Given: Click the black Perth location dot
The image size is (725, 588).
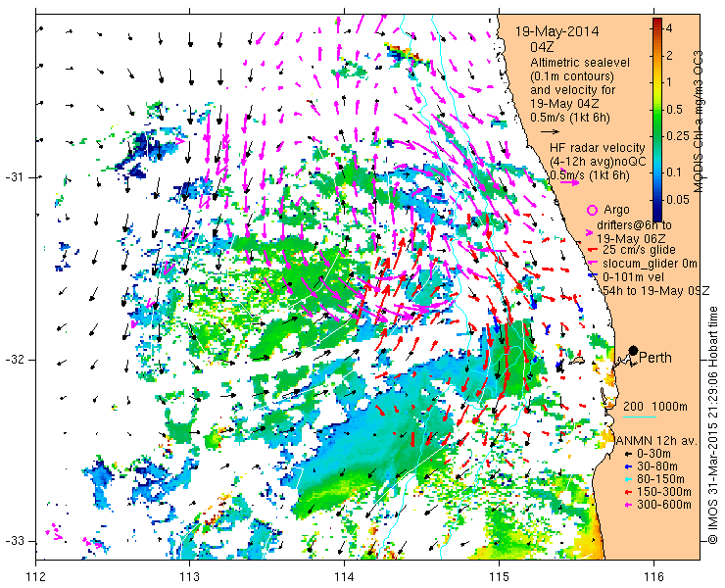Looking at the screenshot, I should point(634,350).
